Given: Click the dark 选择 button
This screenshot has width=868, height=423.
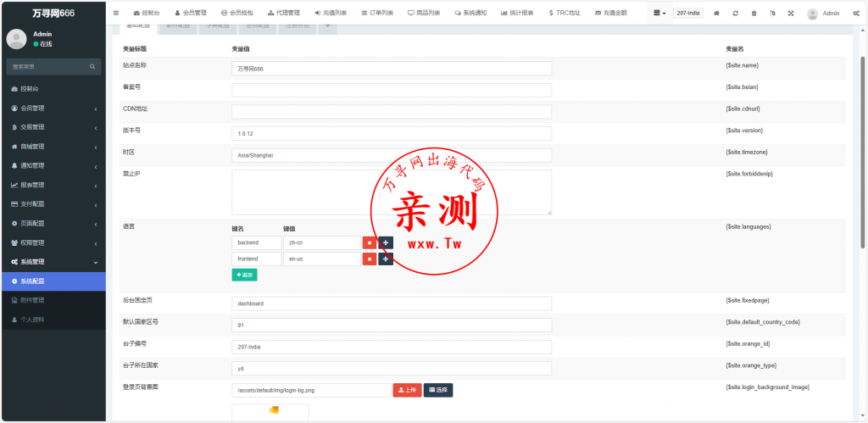Looking at the screenshot, I should (438, 390).
